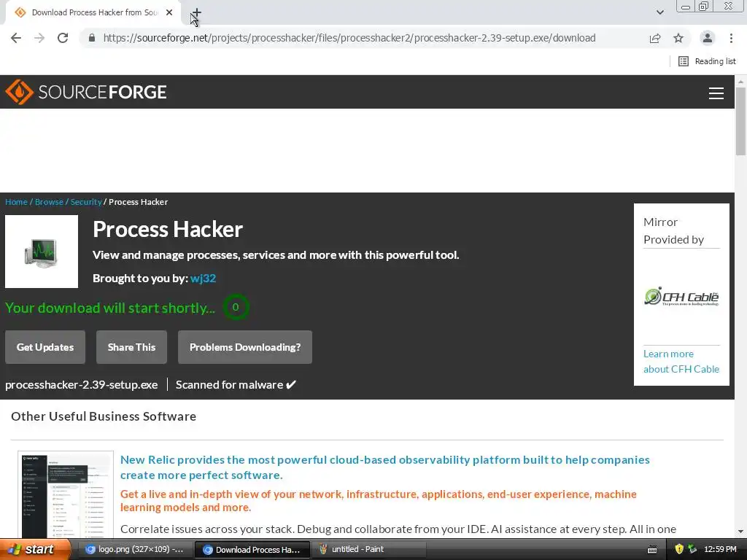Follow the Home breadcrumb link
747x560 pixels.
pos(16,202)
